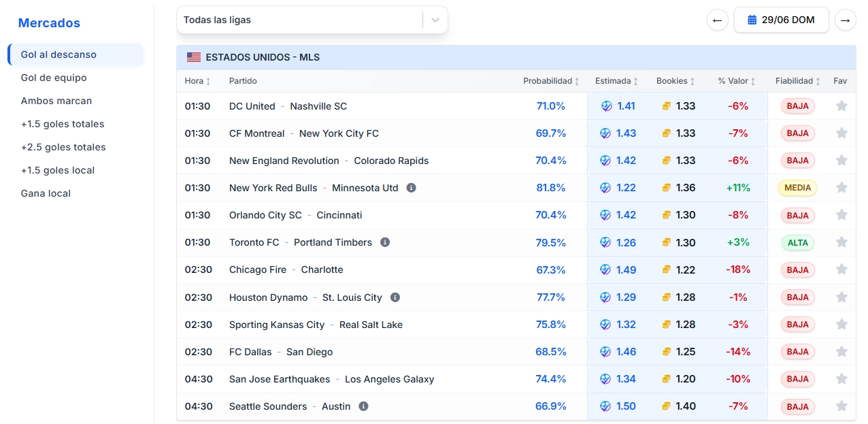Open the info icon beside Portland Timbers

click(x=385, y=242)
